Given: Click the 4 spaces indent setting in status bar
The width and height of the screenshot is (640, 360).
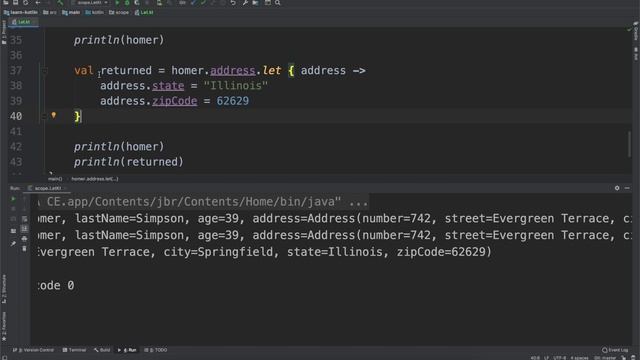Looking at the screenshot, I should coord(579,358).
